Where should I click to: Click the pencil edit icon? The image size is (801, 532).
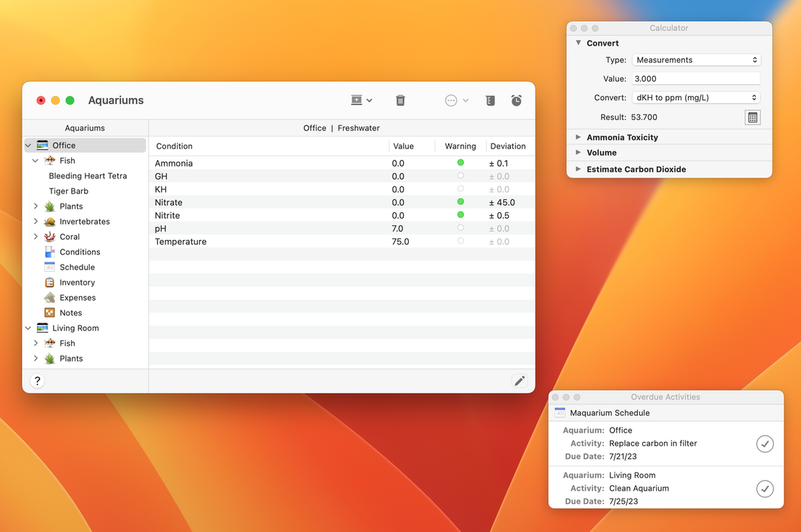click(519, 381)
